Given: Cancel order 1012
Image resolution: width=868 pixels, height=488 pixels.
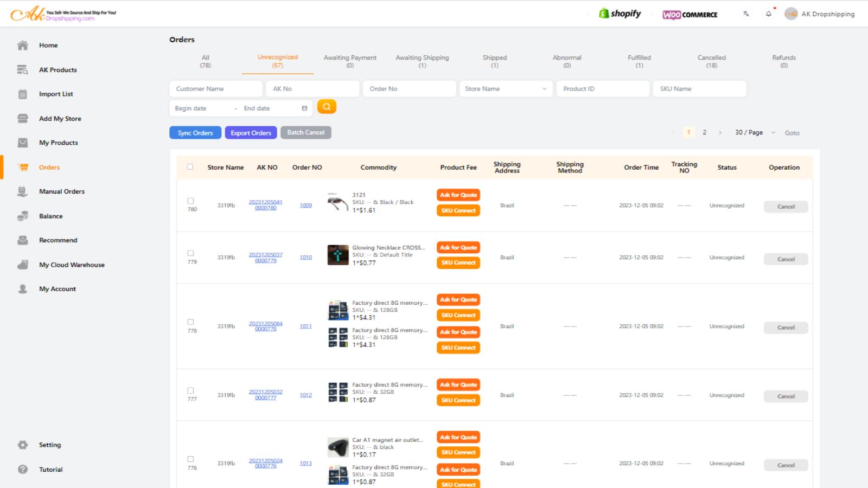Looking at the screenshot, I should pyautogui.click(x=786, y=396).
